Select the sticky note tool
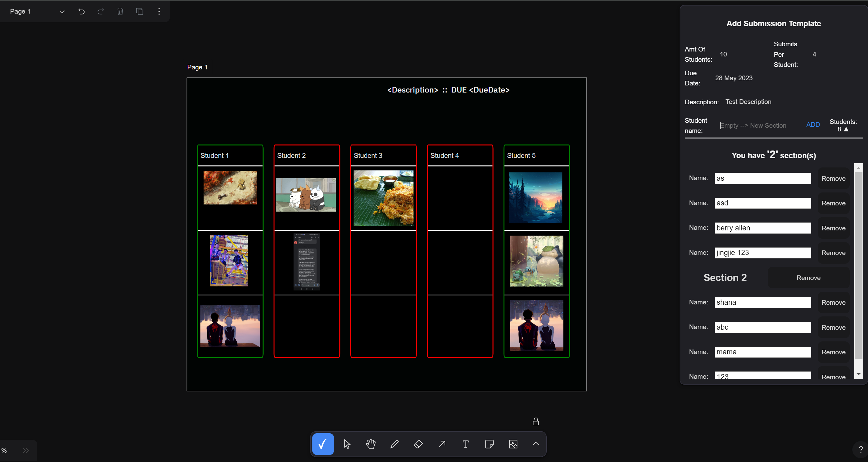The height and width of the screenshot is (462, 868). point(489,444)
